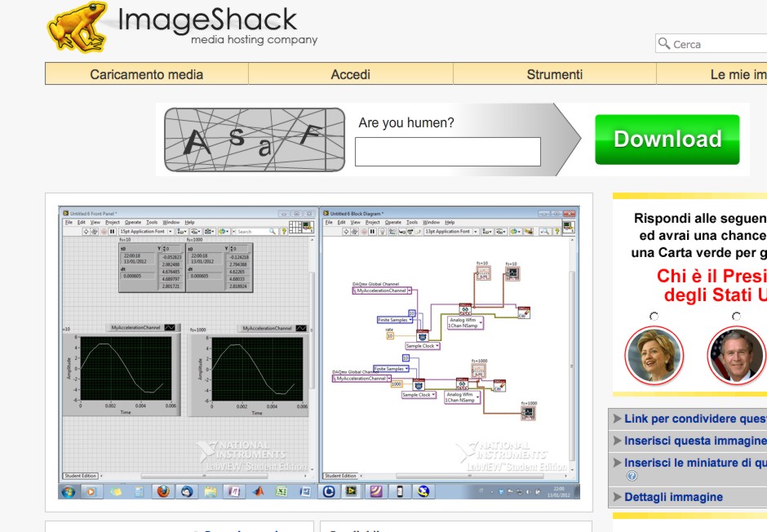The height and width of the screenshot is (532, 767).
Task: Click the magnifier icon in Cerca box
Action: 664,44
